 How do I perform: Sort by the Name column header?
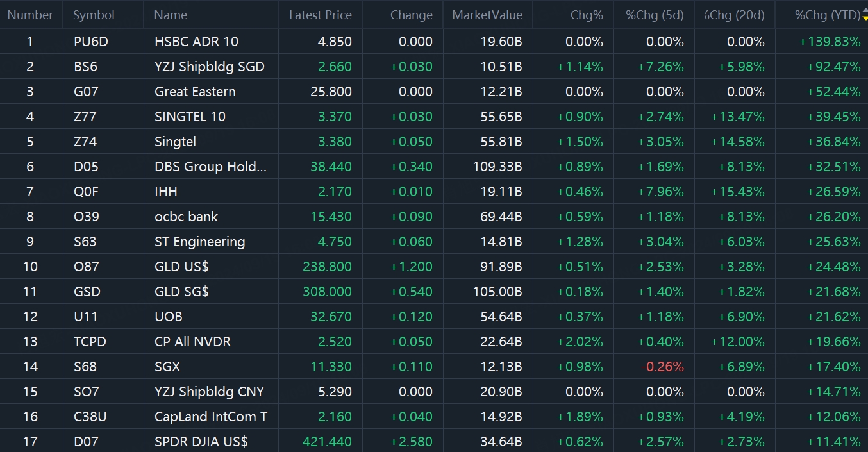pos(171,15)
